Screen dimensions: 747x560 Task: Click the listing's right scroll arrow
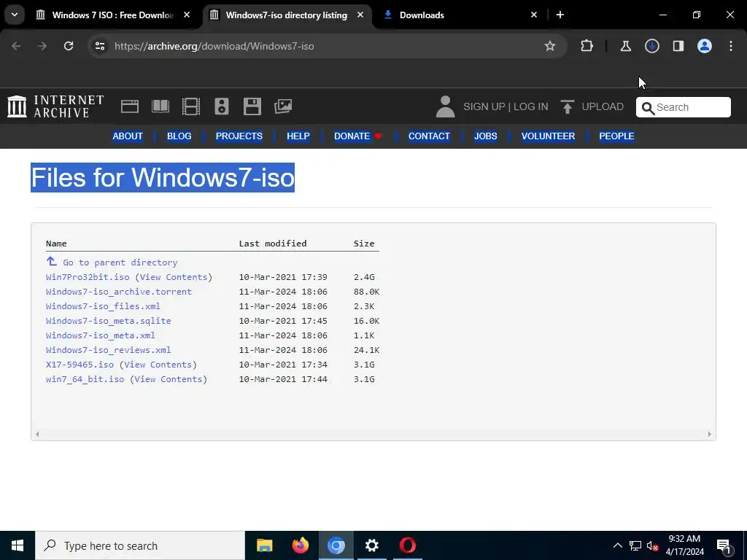709,434
